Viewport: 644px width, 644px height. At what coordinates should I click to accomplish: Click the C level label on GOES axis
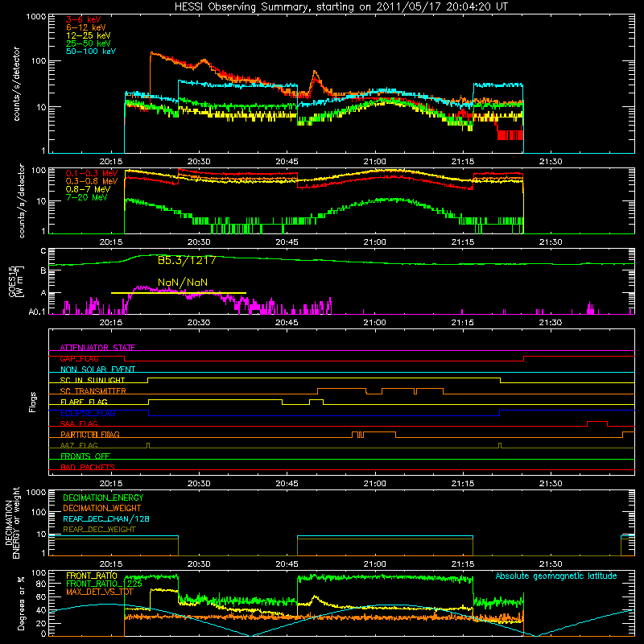[x=43, y=251]
